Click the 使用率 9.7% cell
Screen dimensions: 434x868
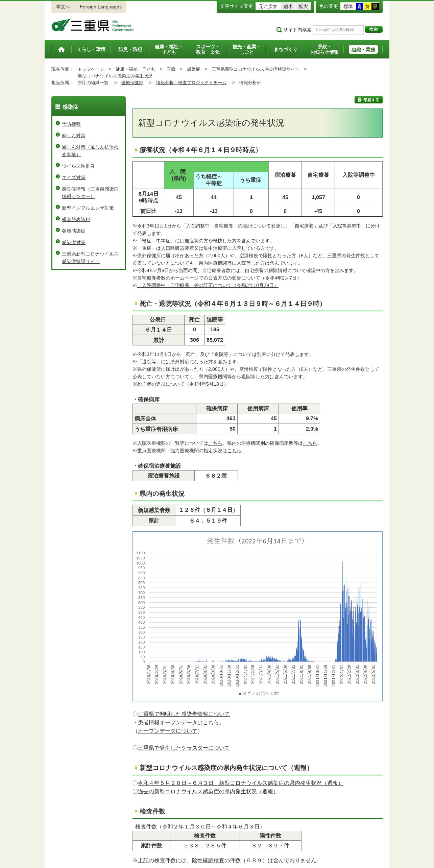[x=299, y=418]
